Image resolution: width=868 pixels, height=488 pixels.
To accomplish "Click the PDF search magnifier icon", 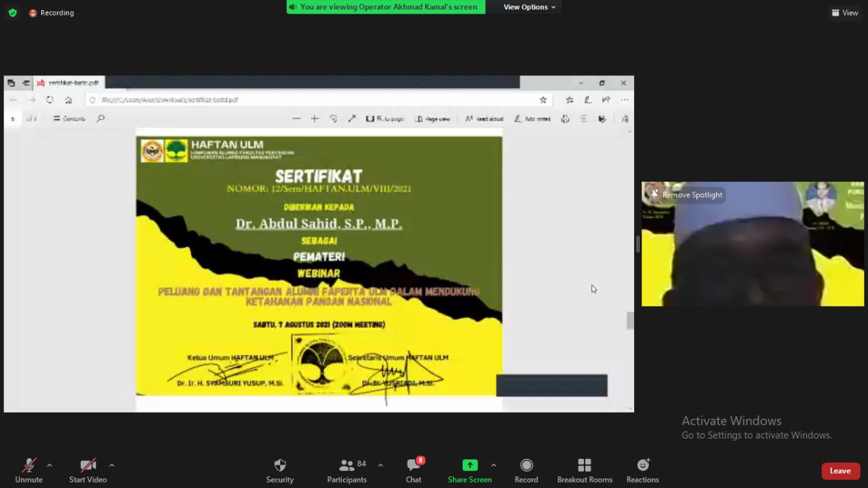I will 101,119.
